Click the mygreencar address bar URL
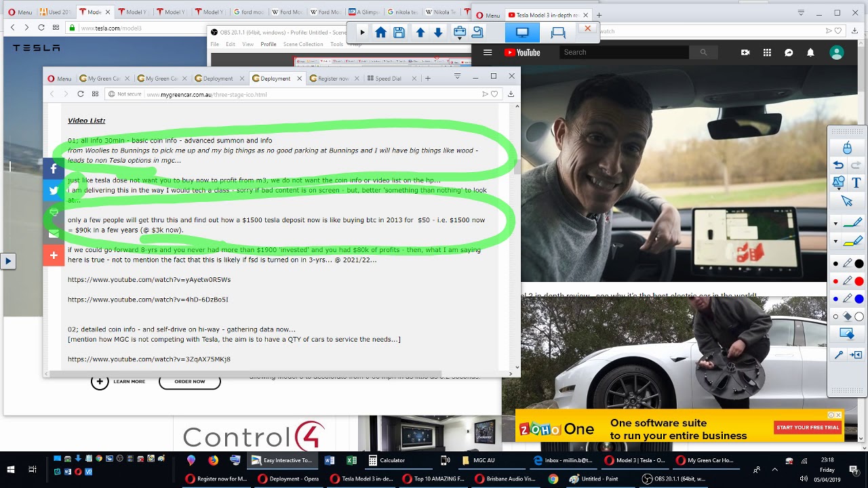Screen dimensions: 868x488 [207, 94]
